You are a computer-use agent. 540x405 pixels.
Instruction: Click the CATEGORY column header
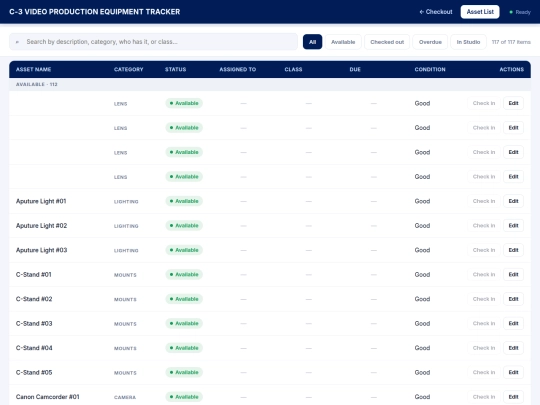[x=128, y=69]
